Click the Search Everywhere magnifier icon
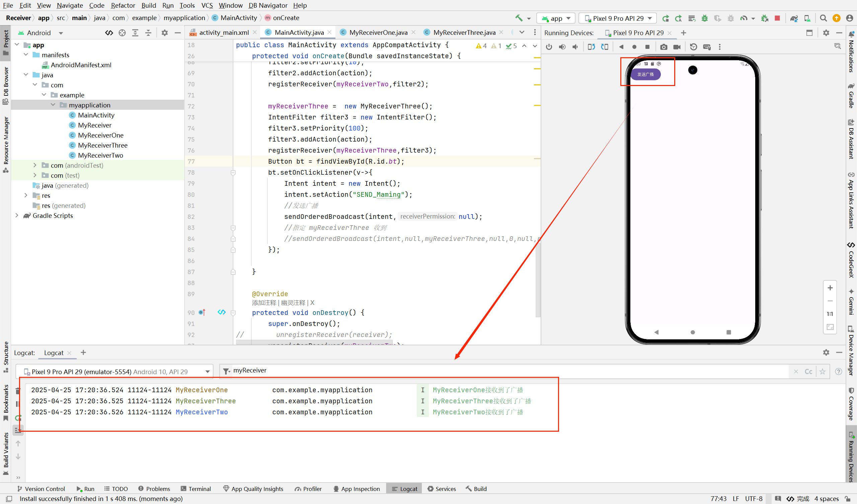Viewport: 857px width, 504px height. pos(823,18)
